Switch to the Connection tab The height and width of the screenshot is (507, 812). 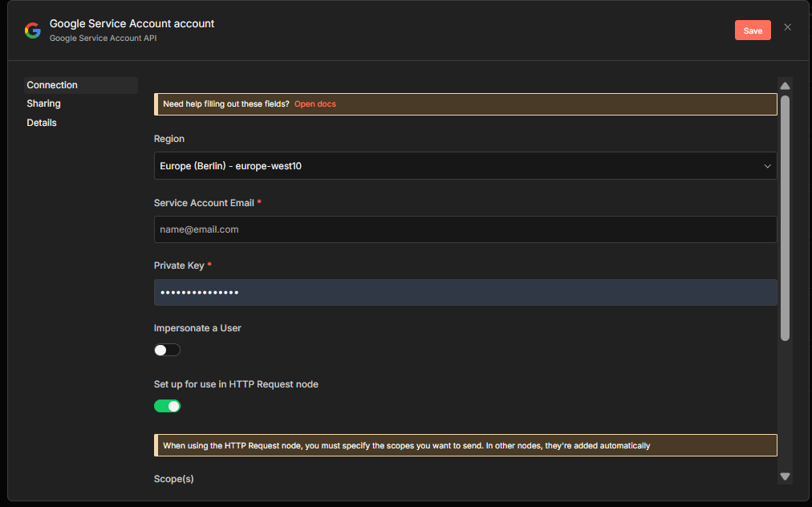click(52, 85)
